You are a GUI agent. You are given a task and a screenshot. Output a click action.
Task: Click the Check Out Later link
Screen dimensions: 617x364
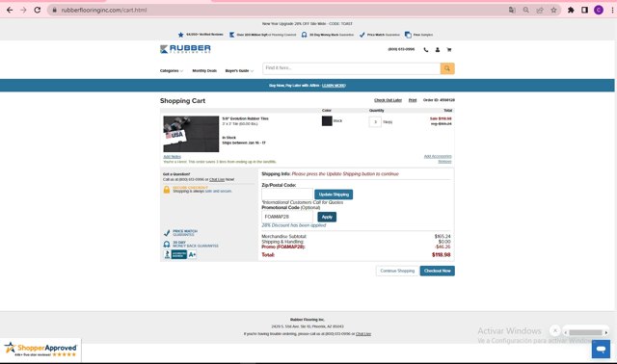388,100
